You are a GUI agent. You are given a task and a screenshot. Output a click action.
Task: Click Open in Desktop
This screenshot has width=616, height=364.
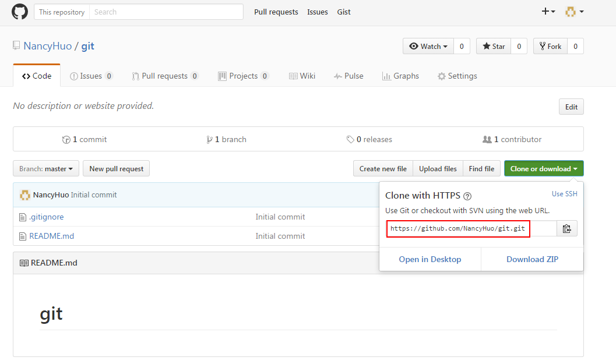430,259
